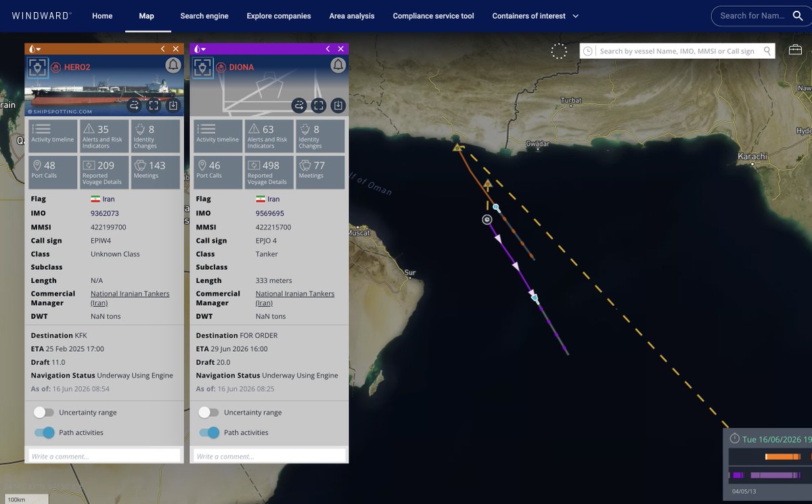Click HERO2 fullscreen frame icon
Screen dimensions: 812x504
(154, 106)
